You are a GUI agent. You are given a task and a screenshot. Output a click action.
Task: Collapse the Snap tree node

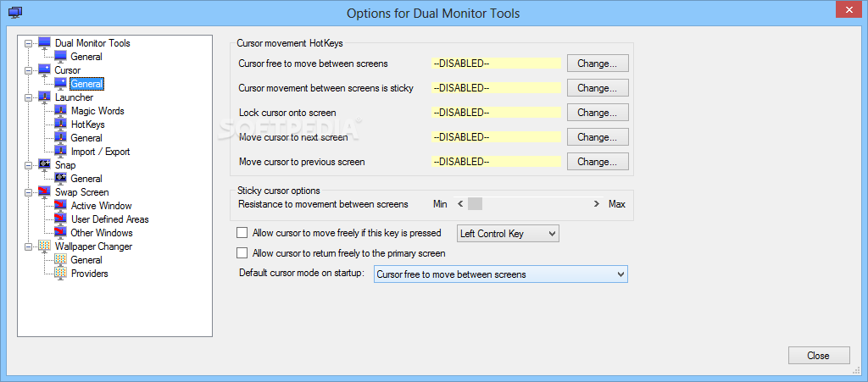point(28,164)
